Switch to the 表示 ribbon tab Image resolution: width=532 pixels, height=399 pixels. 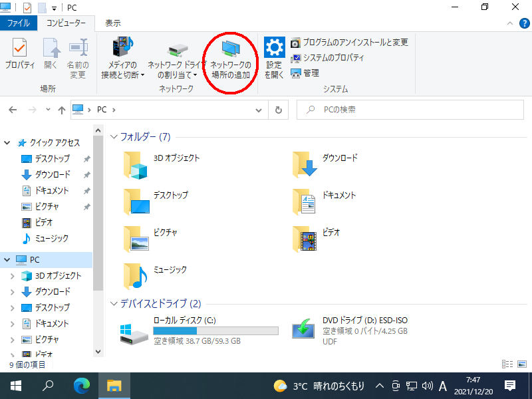click(112, 23)
